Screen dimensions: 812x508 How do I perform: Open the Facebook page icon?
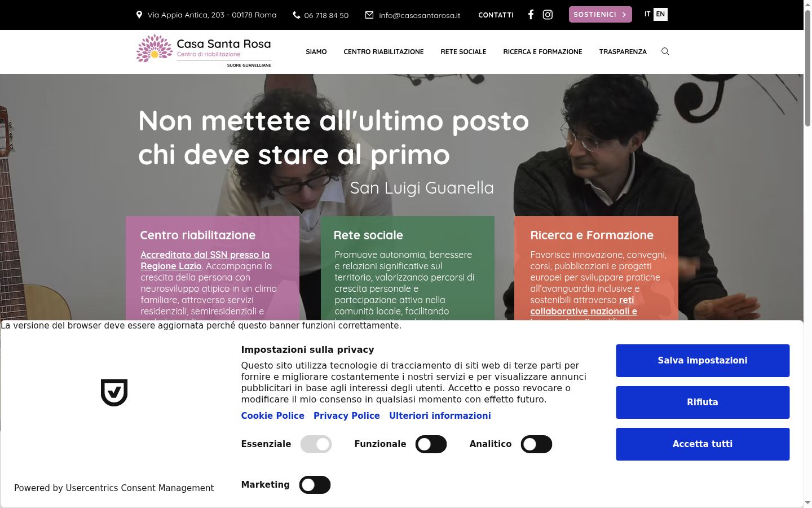[531, 15]
